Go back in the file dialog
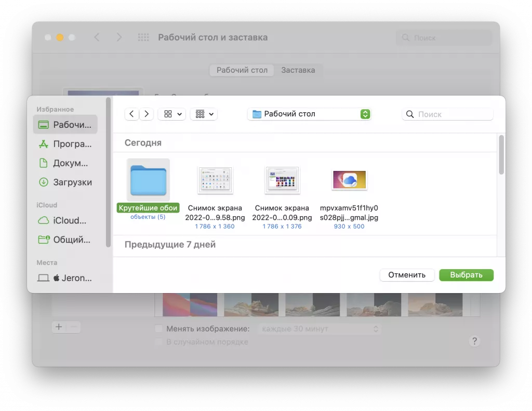The image size is (532, 411). [131, 114]
